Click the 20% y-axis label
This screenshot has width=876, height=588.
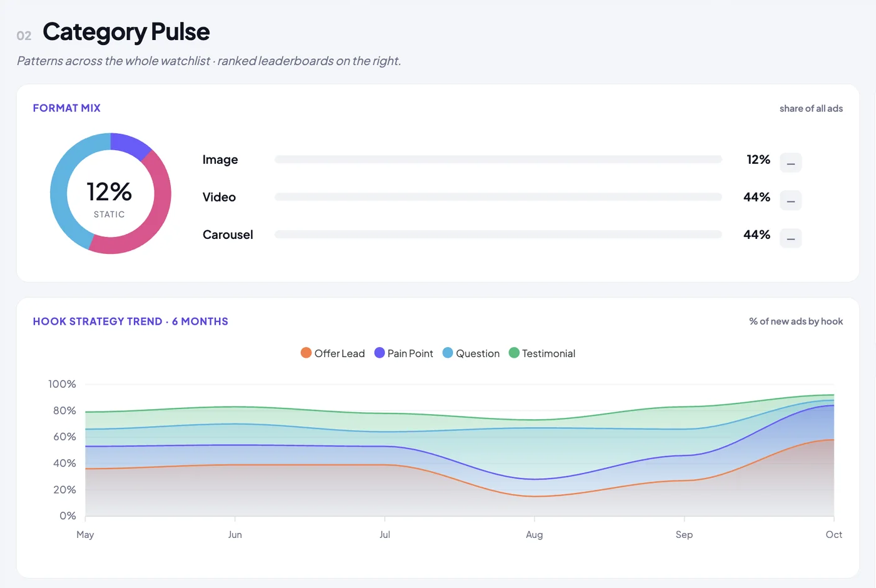tap(64, 490)
